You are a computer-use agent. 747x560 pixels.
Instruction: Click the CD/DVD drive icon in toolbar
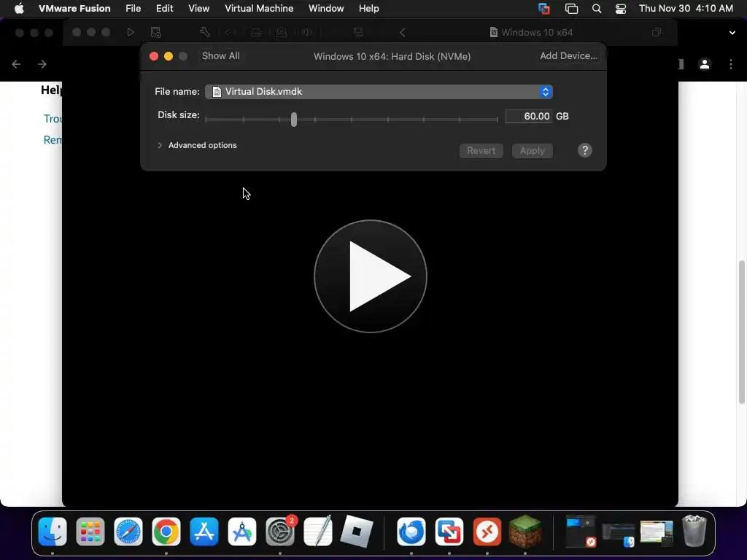pyautogui.click(x=282, y=32)
